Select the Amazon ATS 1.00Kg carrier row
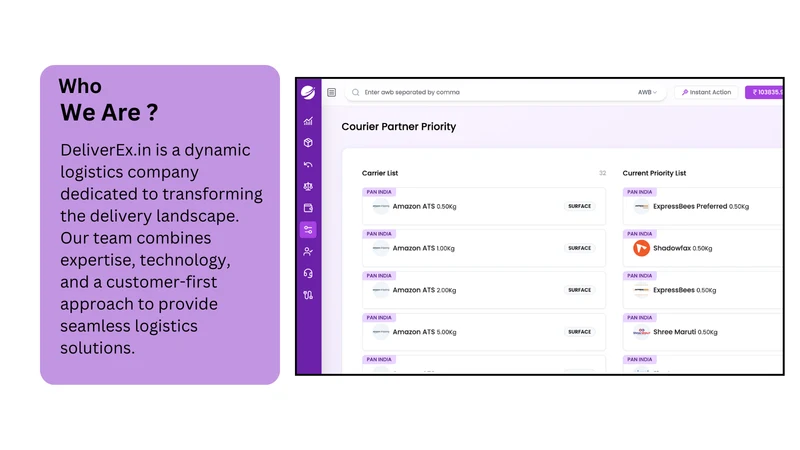The image size is (800, 450). point(484,248)
